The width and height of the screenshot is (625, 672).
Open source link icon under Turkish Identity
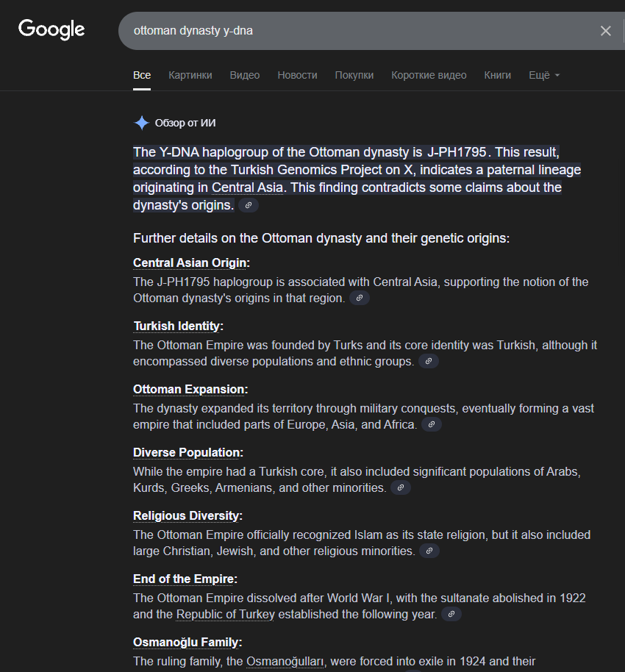[x=429, y=362]
